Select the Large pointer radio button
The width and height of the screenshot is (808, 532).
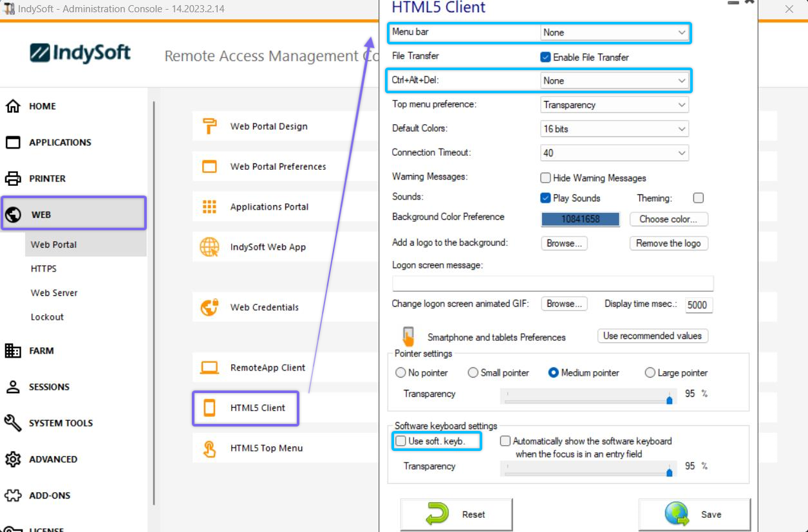[650, 372]
